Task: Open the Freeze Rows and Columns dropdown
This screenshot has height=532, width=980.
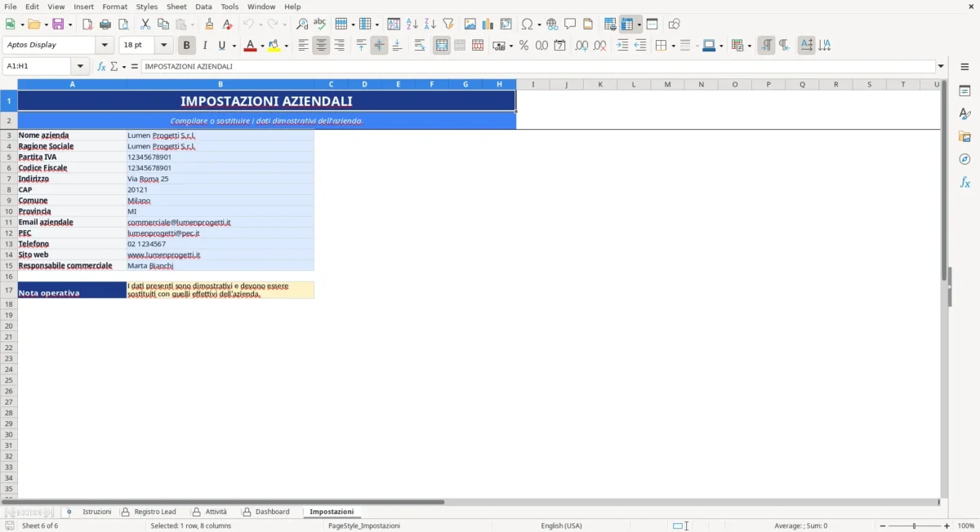Action: [639, 24]
